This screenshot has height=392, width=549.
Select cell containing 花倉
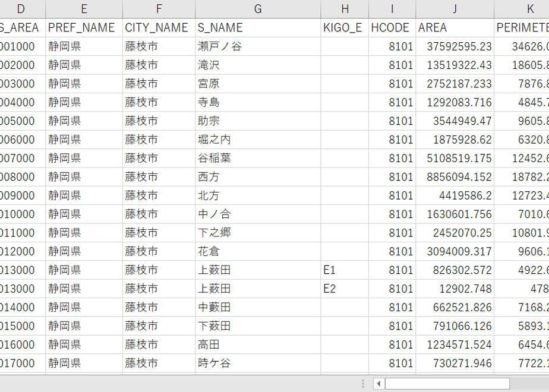pyautogui.click(x=258, y=251)
